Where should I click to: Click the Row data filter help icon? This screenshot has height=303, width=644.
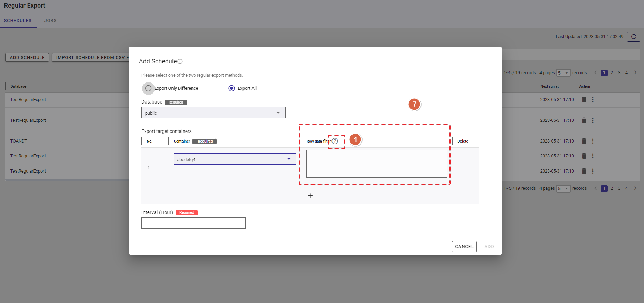click(335, 141)
